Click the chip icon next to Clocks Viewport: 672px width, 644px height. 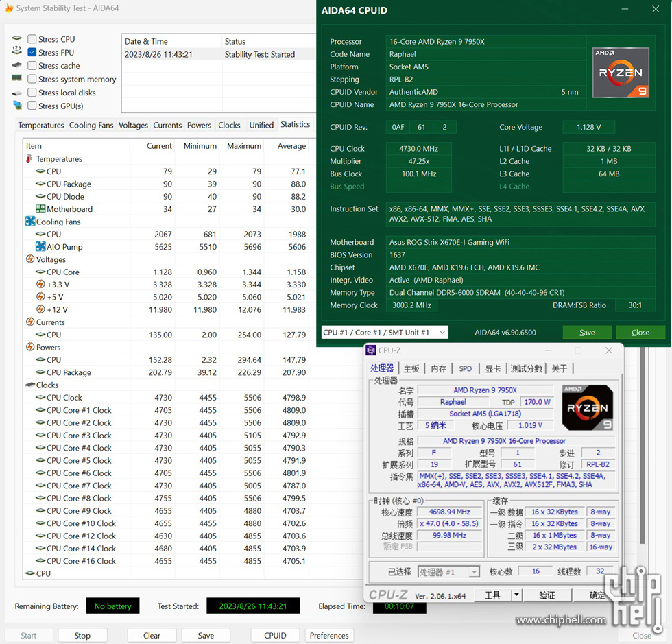(x=30, y=385)
